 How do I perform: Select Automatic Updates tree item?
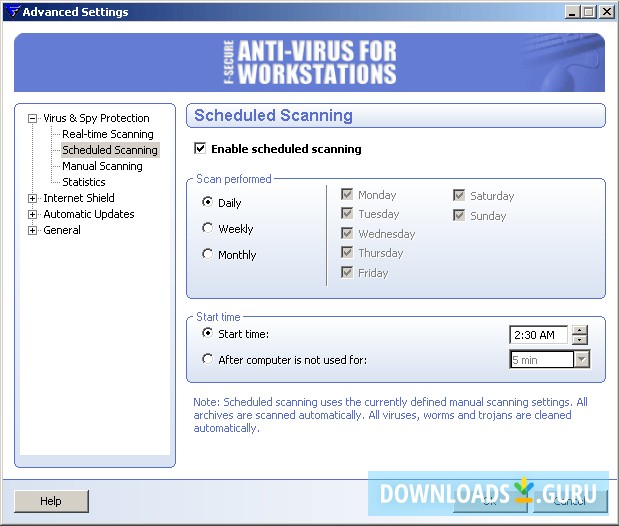89,214
